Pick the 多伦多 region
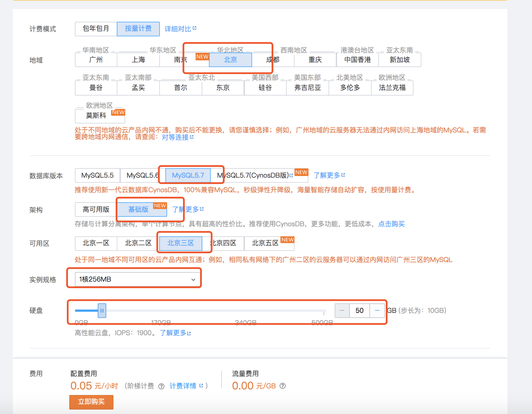 pyautogui.click(x=350, y=88)
